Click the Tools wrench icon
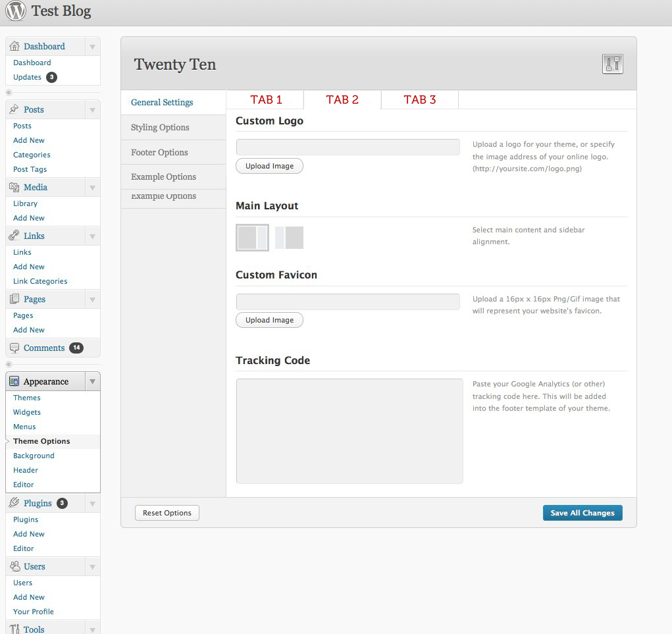 pos(14,629)
